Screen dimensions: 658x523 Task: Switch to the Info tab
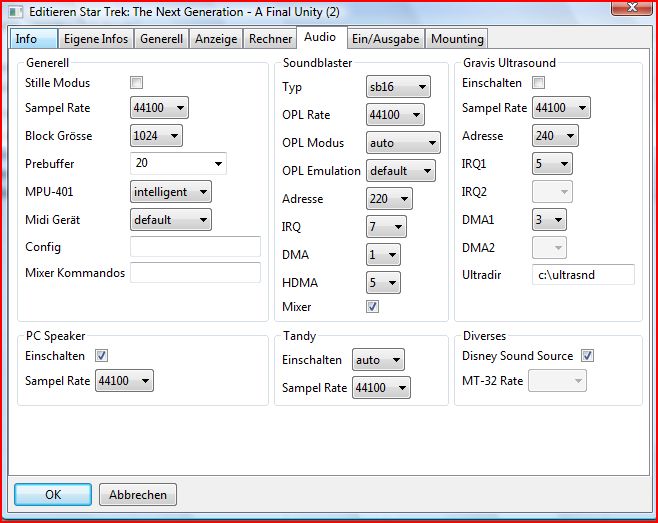(x=27, y=39)
